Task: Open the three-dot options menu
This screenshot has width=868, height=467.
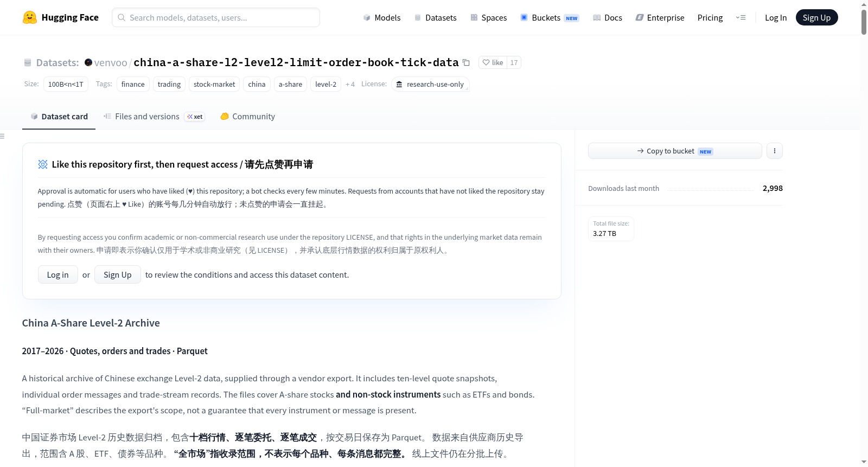Action: 775,151
